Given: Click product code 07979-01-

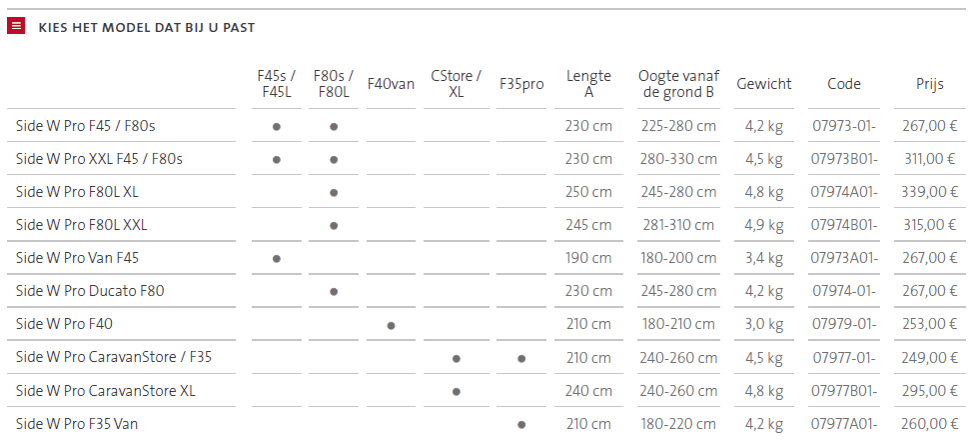Looking at the screenshot, I should coord(844,324).
